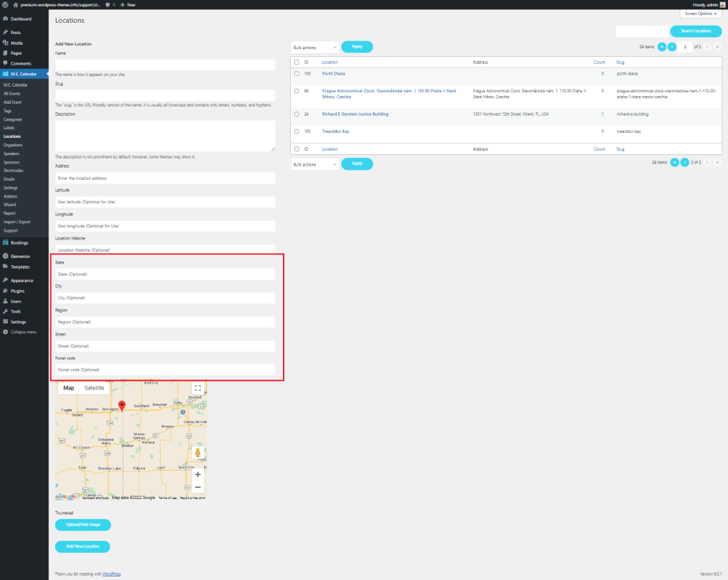Toggle the select-all checkbox in table header

coord(296,63)
